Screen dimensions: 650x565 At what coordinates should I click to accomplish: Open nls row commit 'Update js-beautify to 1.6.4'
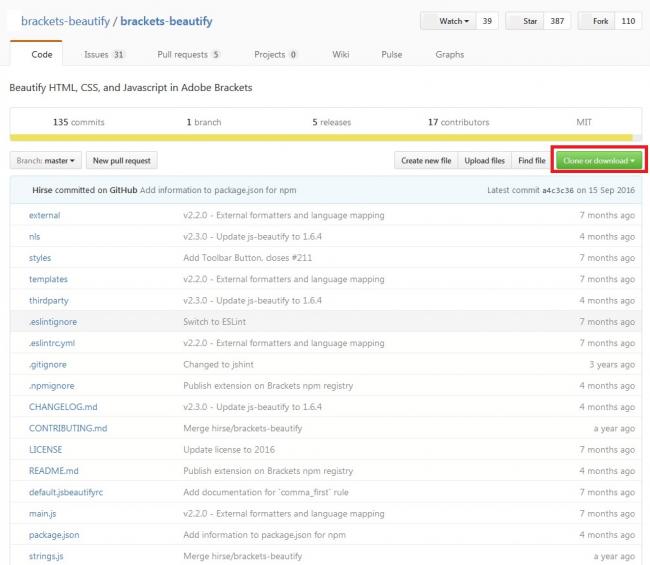252,237
